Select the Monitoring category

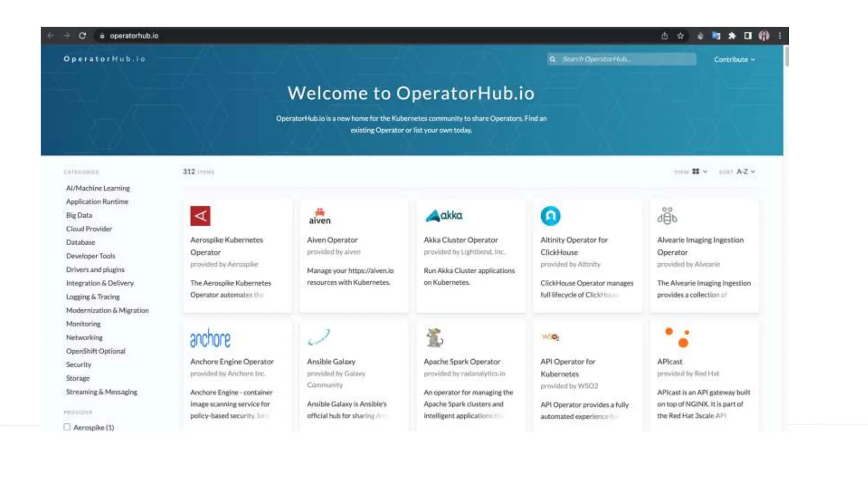tap(83, 324)
